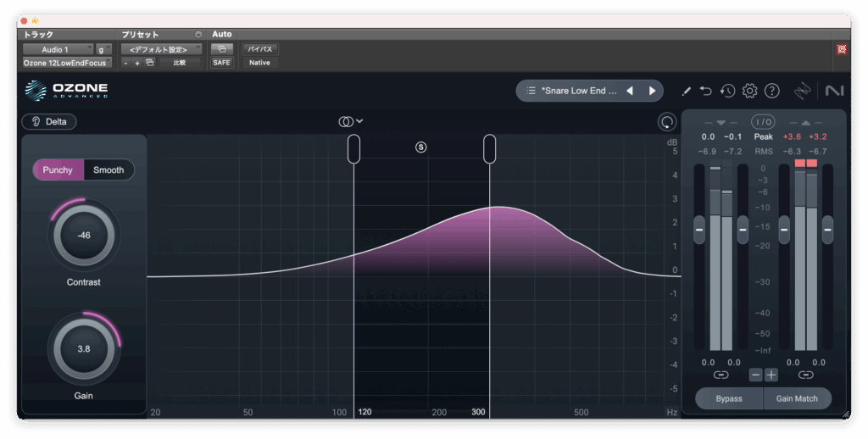Image resolution: width=868 pixels, height=439 pixels.
Task: Load the next preset with right arrow
Action: 652,91
